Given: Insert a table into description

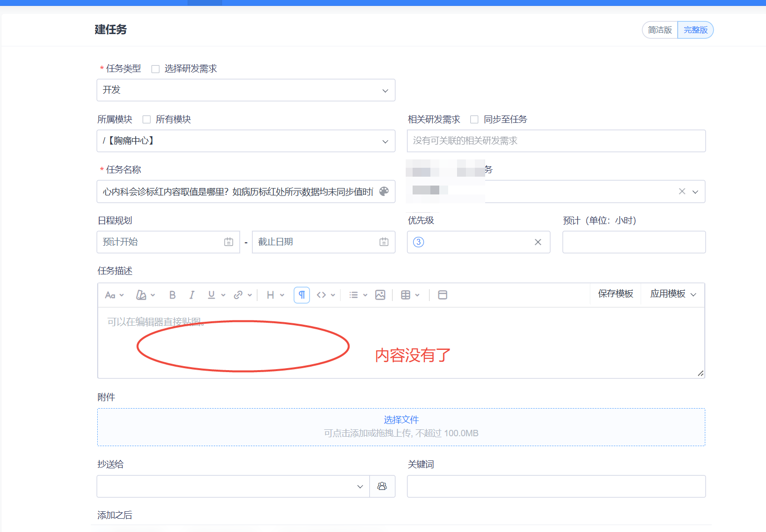Looking at the screenshot, I should (406, 295).
